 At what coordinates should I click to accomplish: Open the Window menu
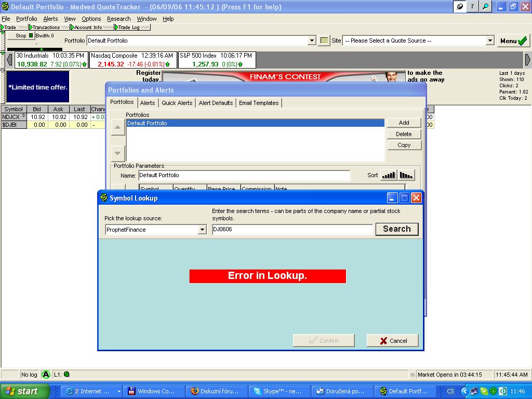coord(147,19)
